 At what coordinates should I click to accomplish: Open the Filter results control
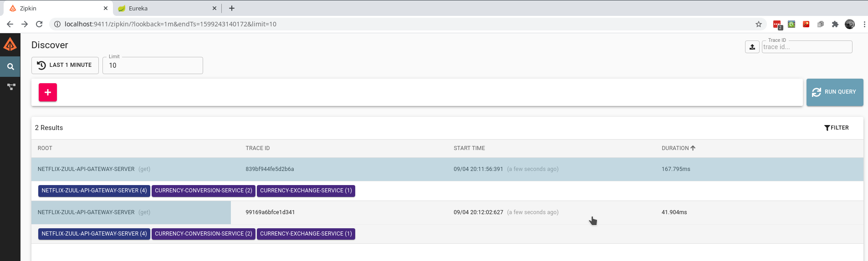tap(836, 128)
